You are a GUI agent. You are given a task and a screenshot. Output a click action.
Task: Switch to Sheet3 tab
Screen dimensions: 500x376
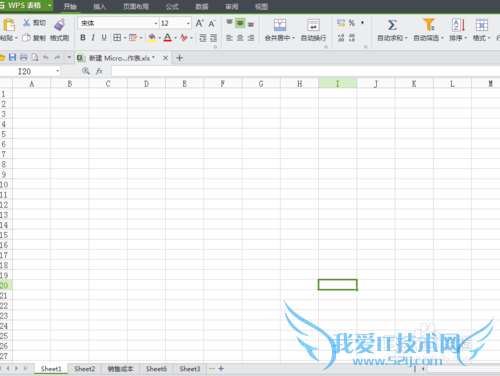tap(190, 369)
